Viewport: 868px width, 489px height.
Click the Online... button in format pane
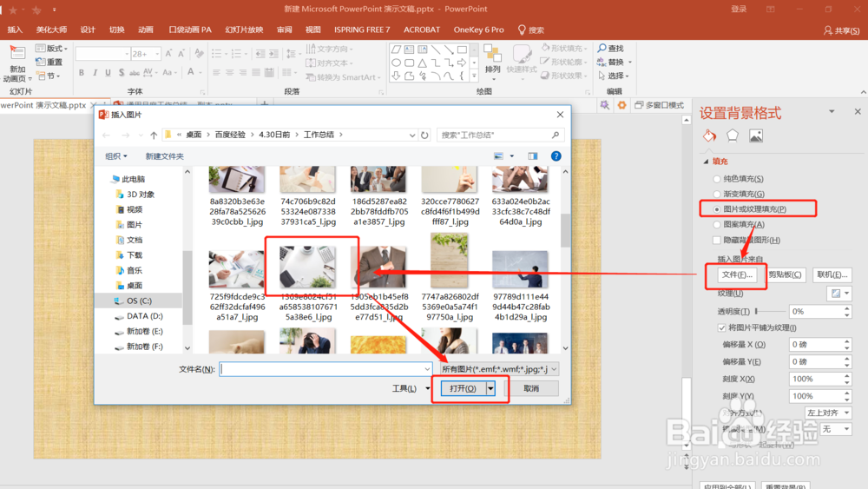point(832,274)
